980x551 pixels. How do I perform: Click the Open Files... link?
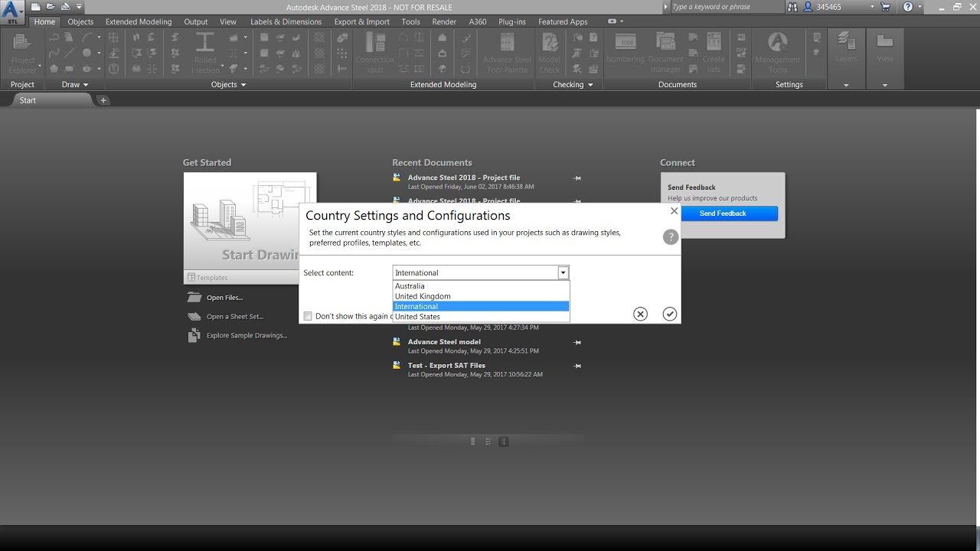225,298
